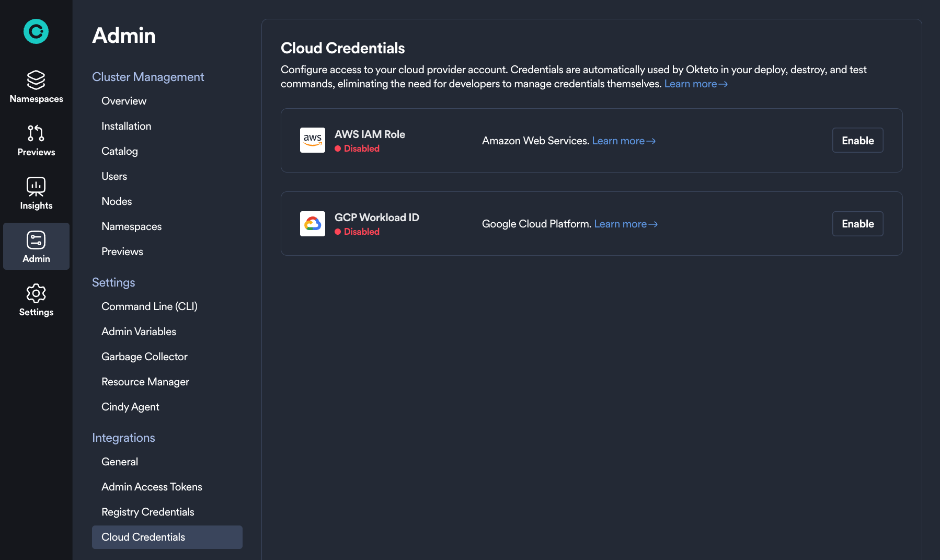The width and height of the screenshot is (940, 560).
Task: Open the Admin Access Tokens page
Action: [x=152, y=486]
